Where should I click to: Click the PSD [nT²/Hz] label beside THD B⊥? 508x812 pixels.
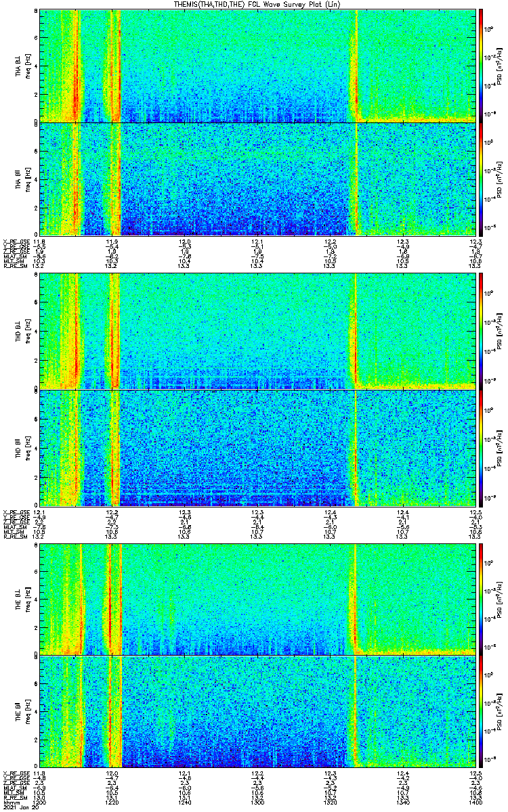(x=501, y=331)
